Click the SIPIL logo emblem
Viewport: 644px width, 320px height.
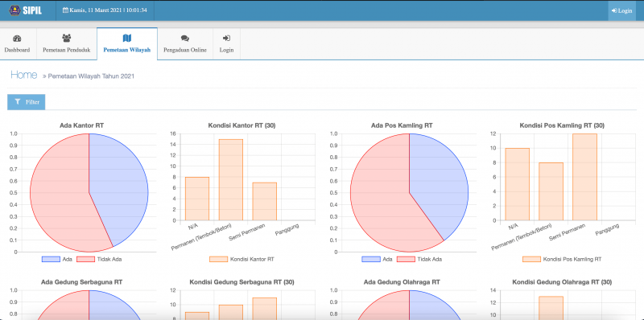(x=14, y=10)
